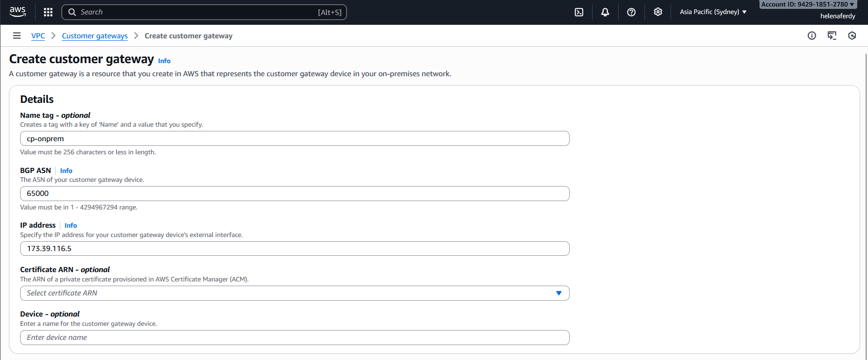Open the help question mark menu
The height and width of the screenshot is (360, 868).
pyautogui.click(x=631, y=12)
